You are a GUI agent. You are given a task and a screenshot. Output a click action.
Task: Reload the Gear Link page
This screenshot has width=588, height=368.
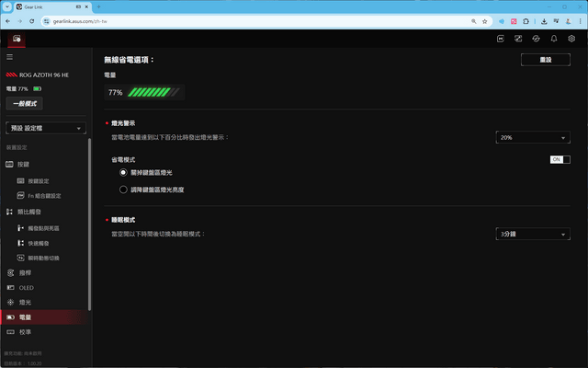tap(32, 21)
